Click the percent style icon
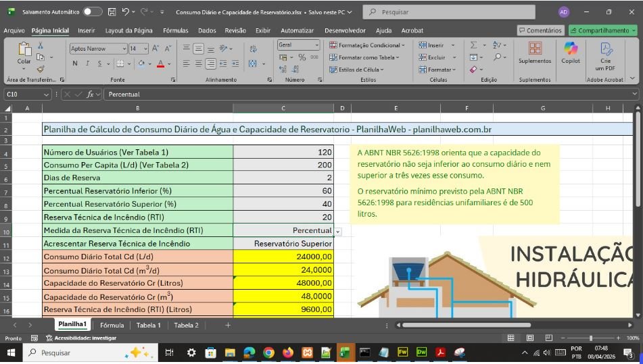 click(x=302, y=57)
